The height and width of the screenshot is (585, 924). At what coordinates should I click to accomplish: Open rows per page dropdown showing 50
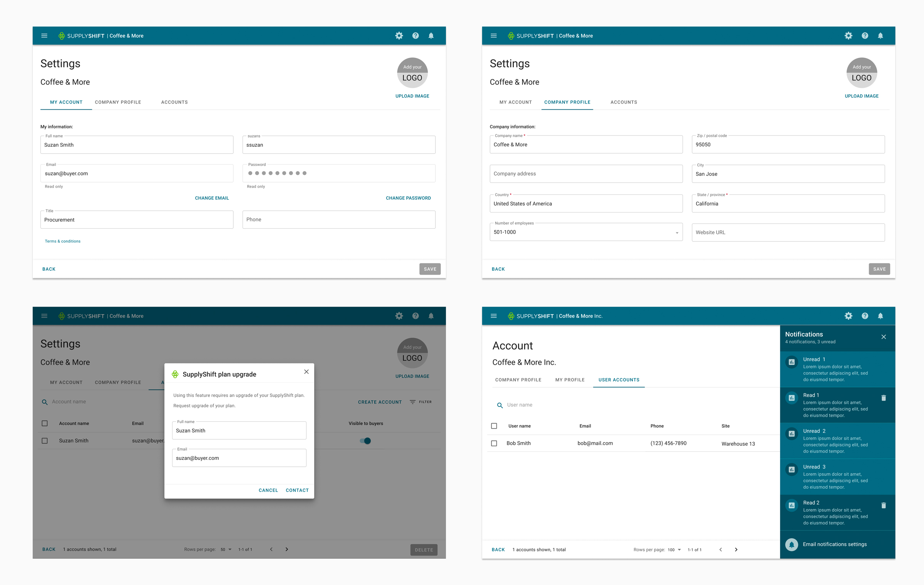click(226, 549)
